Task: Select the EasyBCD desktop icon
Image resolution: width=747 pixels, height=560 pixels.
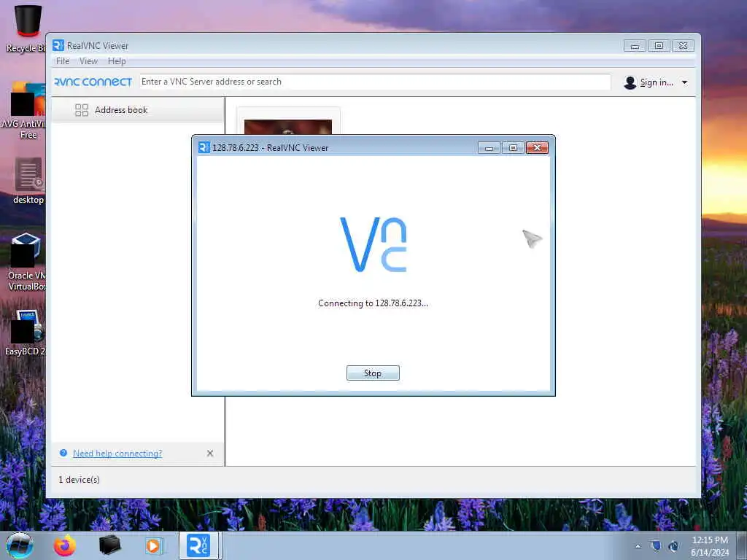Action: pos(26,332)
